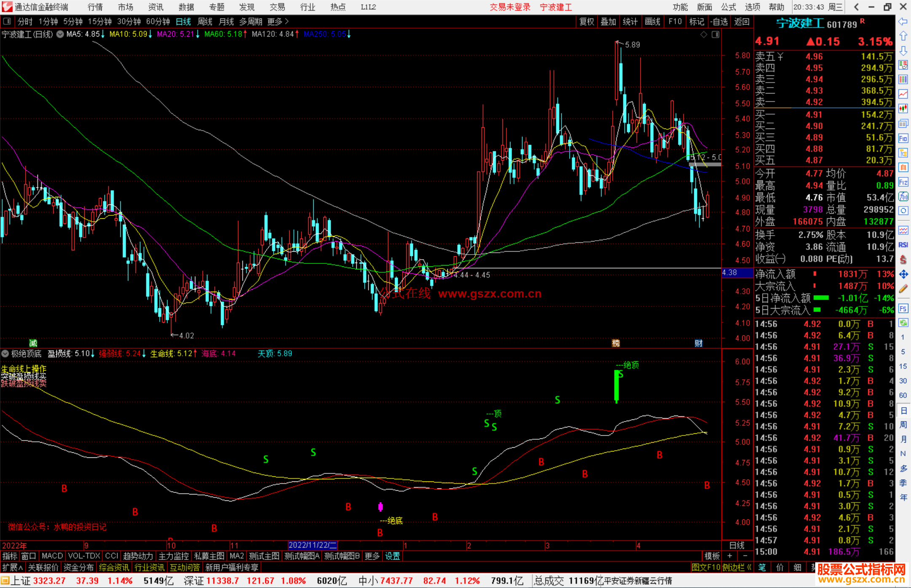Toggle the round marker beside 宁波建工(日线)

coord(60,34)
